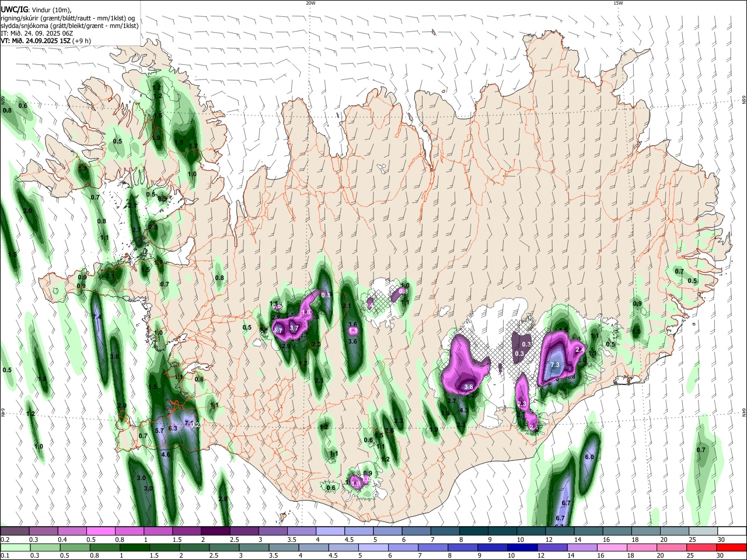
Task: Click the 'VT: Mið. 24.09.2025 15Z (+9 h)' line
Action: point(46,41)
